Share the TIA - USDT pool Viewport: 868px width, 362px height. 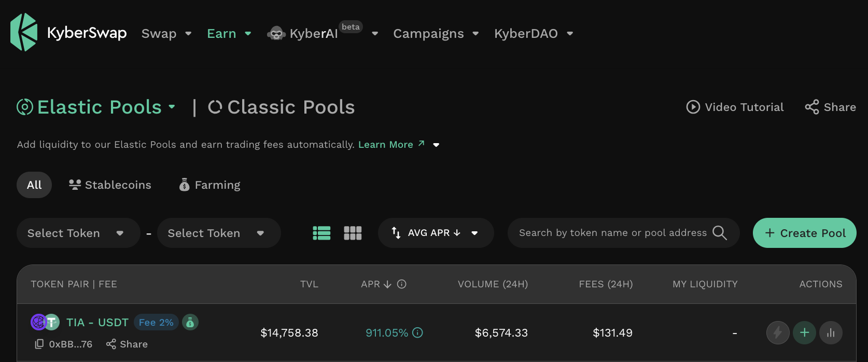tap(127, 344)
